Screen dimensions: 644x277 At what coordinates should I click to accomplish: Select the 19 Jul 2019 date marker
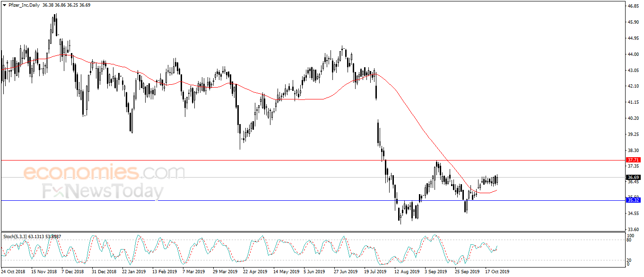pyautogui.click(x=374, y=272)
